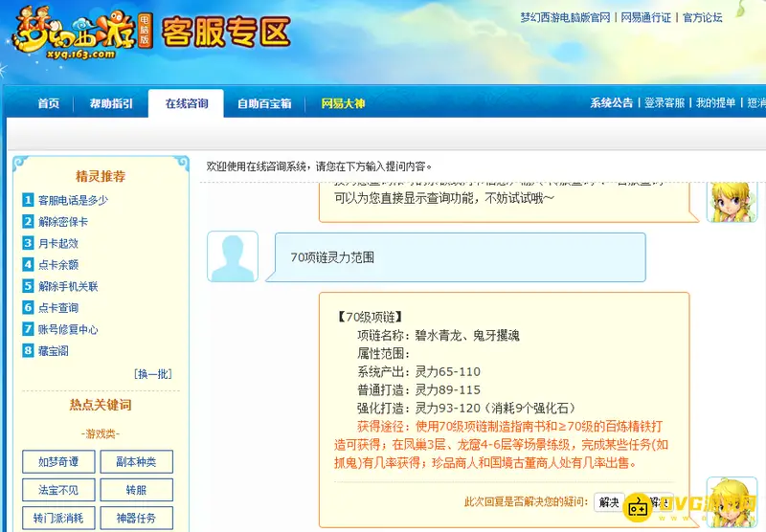
Task: Click number 6 icon beside 点卡查询
Action: (x=28, y=307)
